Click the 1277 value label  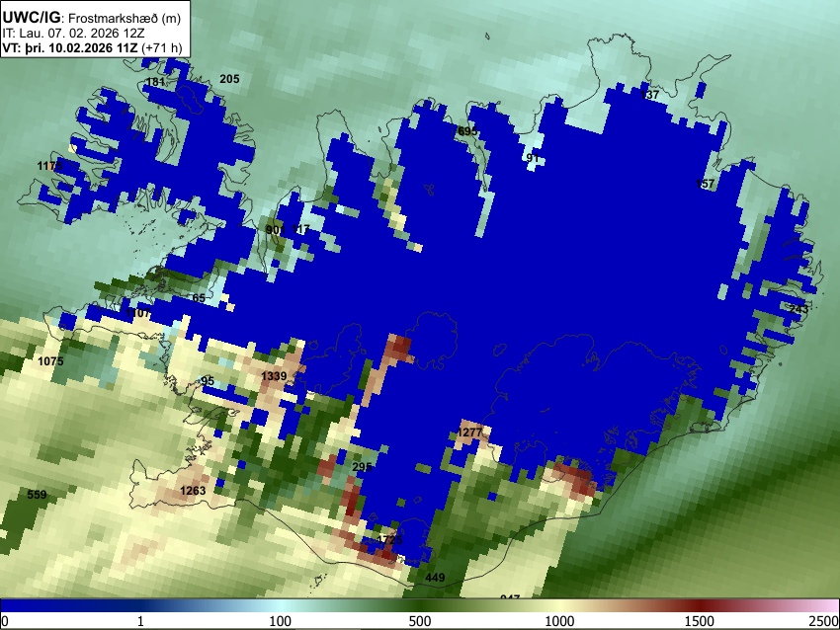[x=469, y=432]
